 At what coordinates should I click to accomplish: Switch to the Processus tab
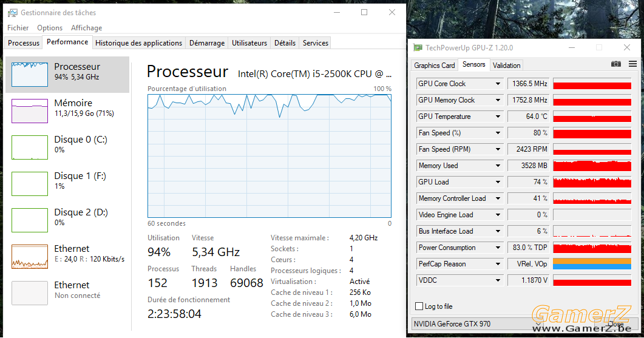click(24, 42)
